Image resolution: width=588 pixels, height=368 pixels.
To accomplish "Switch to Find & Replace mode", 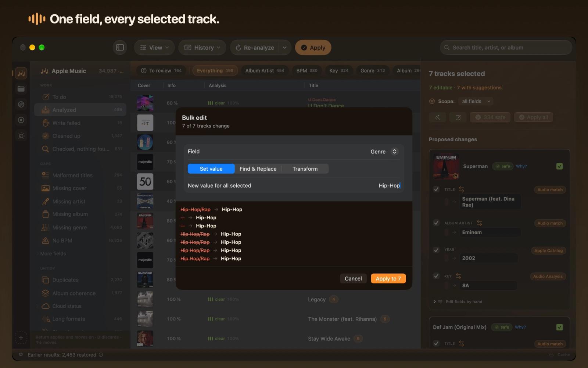I will 258,169.
